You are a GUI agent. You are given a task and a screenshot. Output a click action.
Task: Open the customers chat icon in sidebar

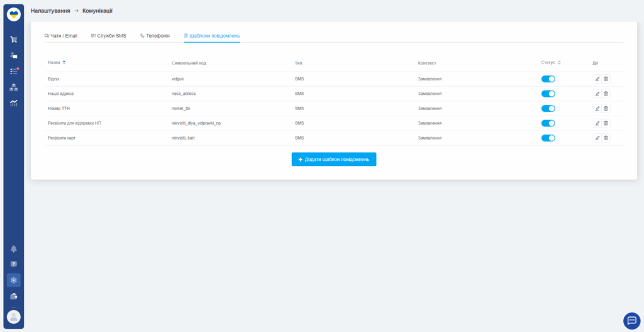14,55
